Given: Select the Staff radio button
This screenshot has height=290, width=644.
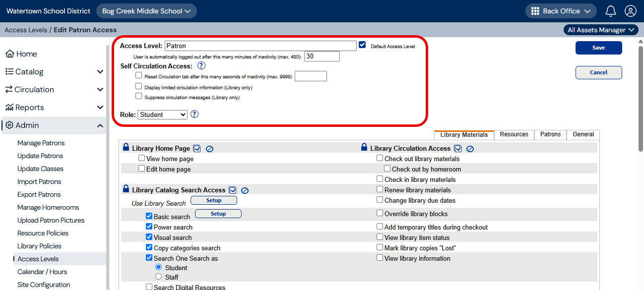Looking at the screenshot, I should click(158, 277).
